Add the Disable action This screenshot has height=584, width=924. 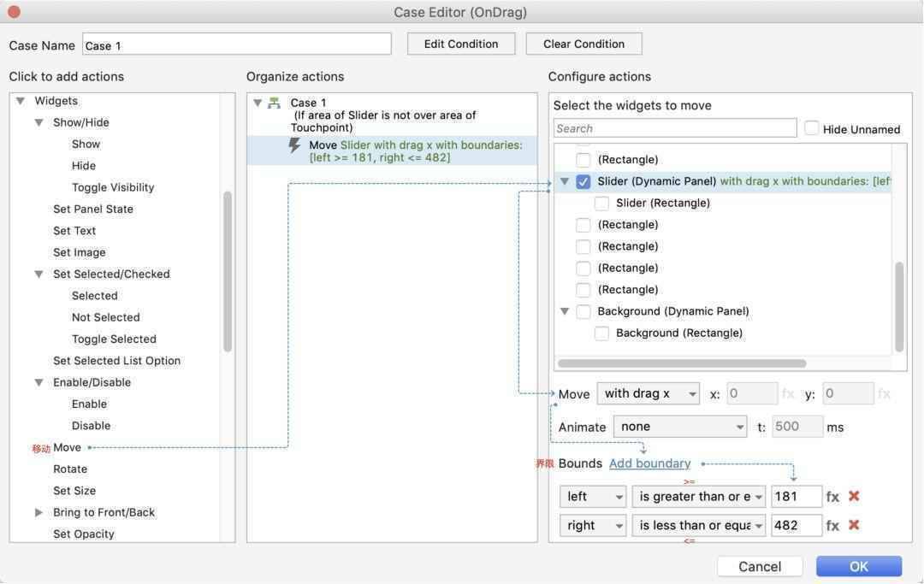coord(92,426)
